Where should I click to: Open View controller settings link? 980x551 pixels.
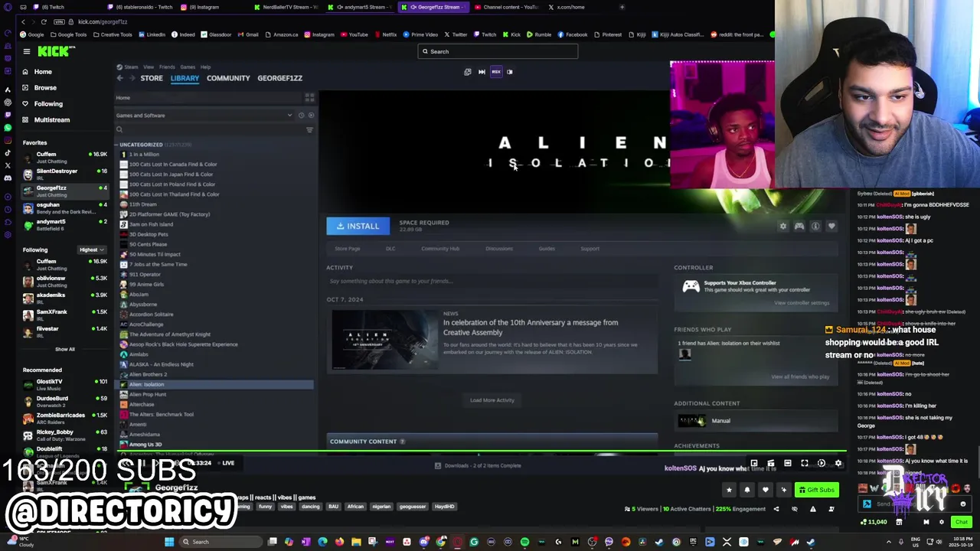click(x=802, y=303)
